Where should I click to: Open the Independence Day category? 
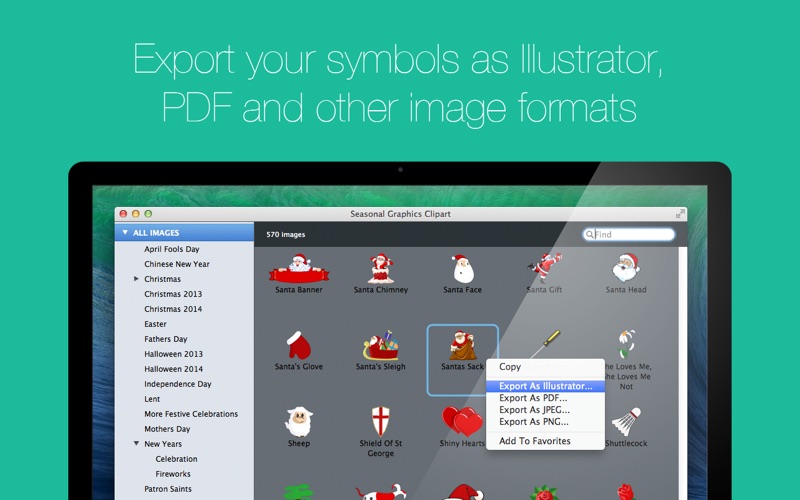tap(178, 384)
